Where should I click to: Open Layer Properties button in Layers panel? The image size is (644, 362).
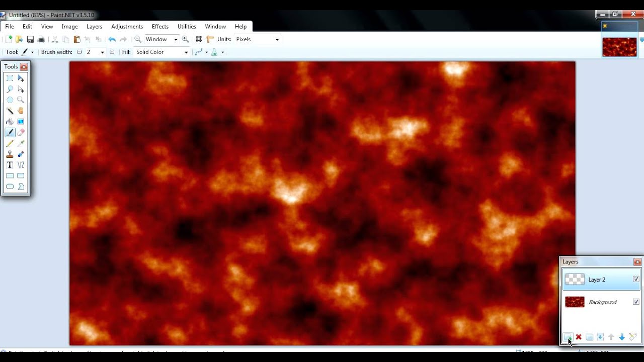click(633, 337)
